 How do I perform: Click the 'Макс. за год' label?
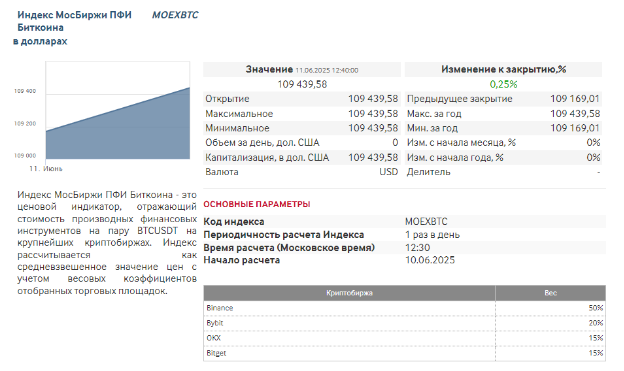pyautogui.click(x=434, y=113)
